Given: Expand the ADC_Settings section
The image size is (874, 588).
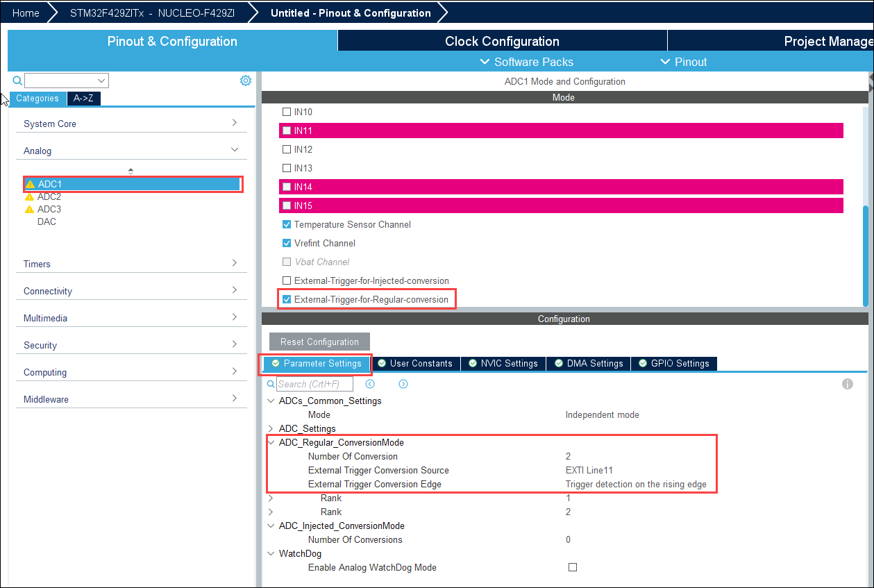Looking at the screenshot, I should (271, 428).
